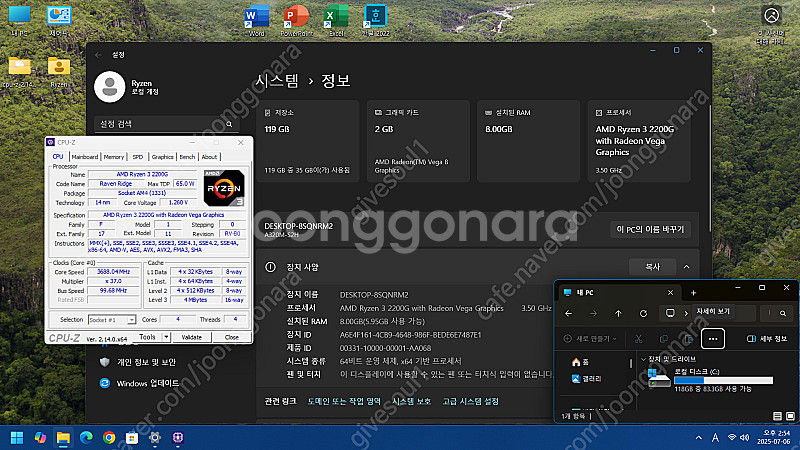Open Windows Start menu
This screenshot has width=800, height=450.
(x=17, y=438)
